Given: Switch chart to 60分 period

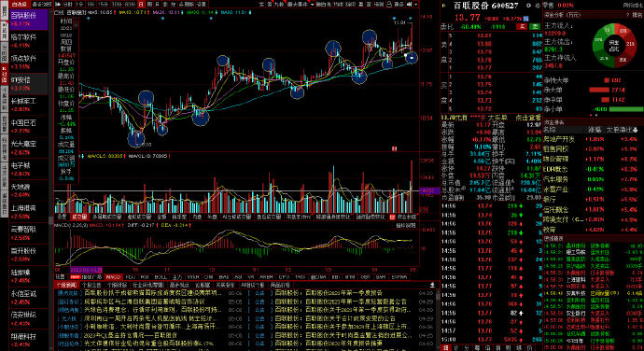Looking at the screenshot, I should coord(130,4).
